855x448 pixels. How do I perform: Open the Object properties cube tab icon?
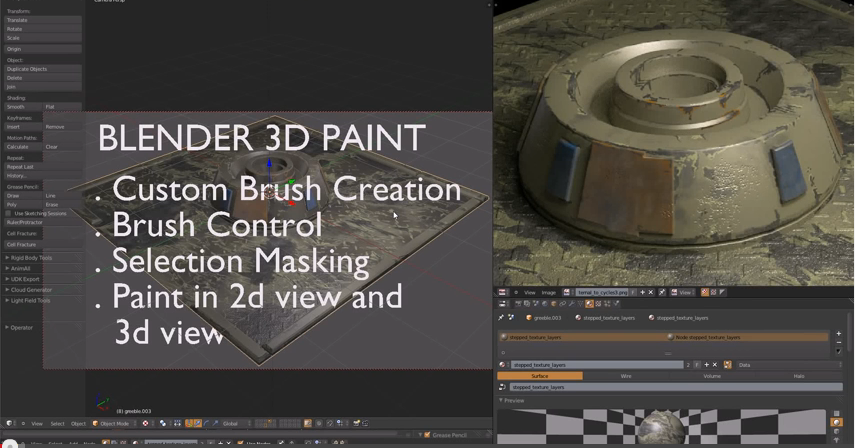[x=553, y=304]
